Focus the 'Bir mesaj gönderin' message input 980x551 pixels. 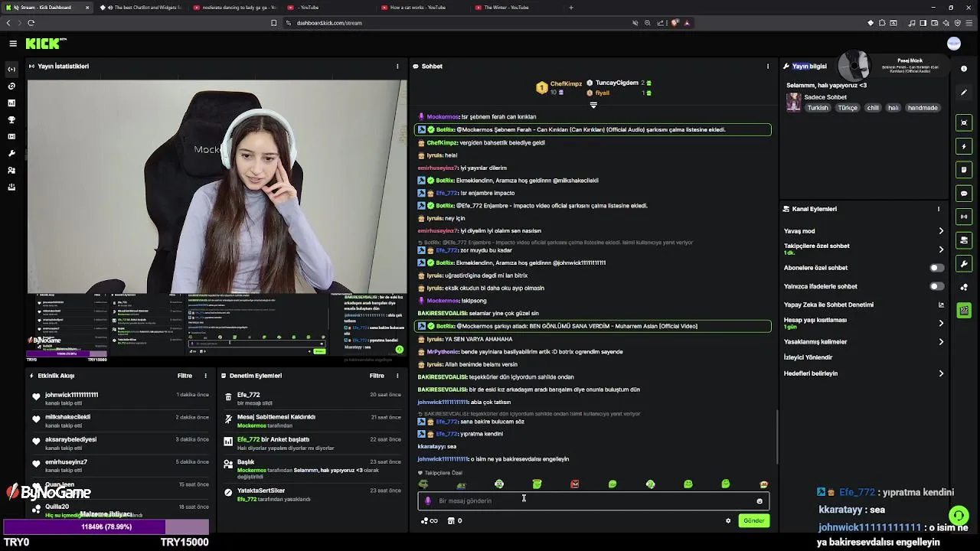tap(593, 501)
